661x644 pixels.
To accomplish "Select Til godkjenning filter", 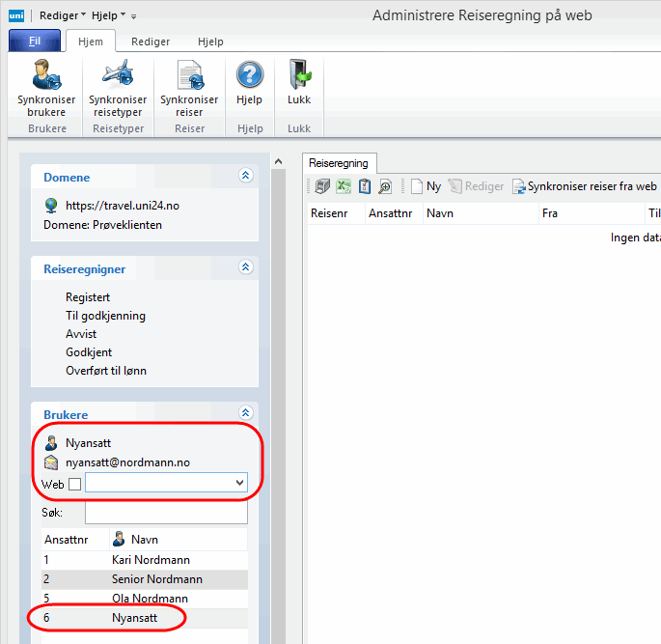I will [105, 316].
